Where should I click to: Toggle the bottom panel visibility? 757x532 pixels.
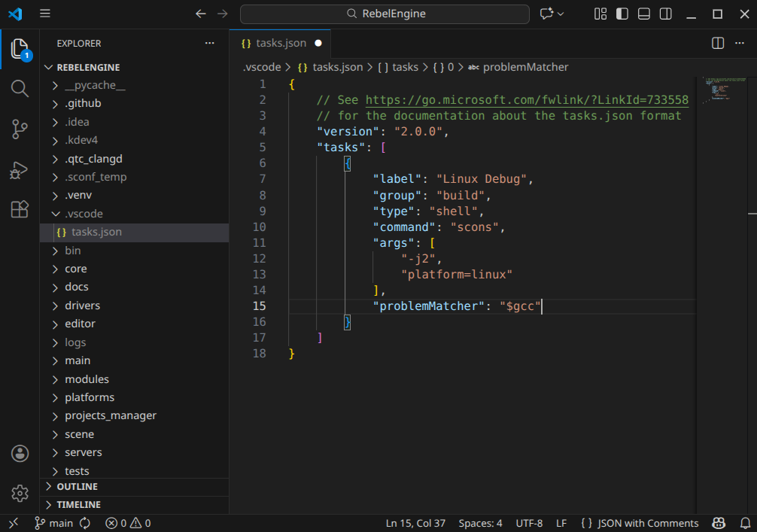point(644,14)
